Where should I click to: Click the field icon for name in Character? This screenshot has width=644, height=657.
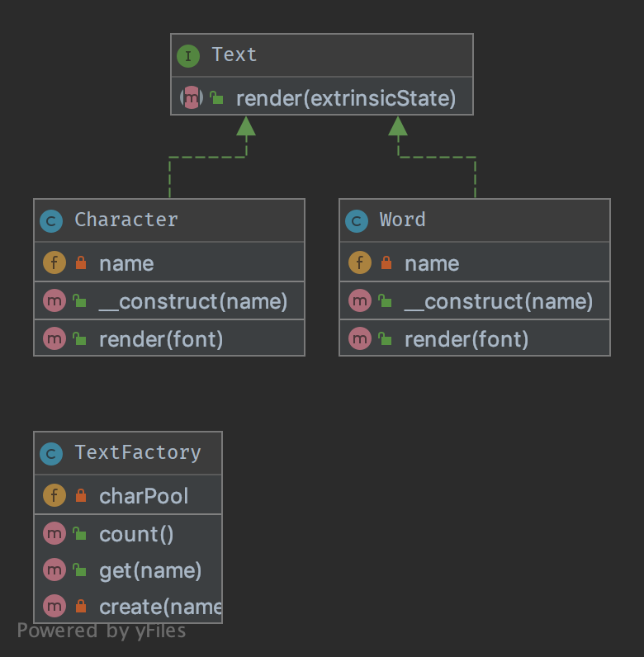[54, 262]
